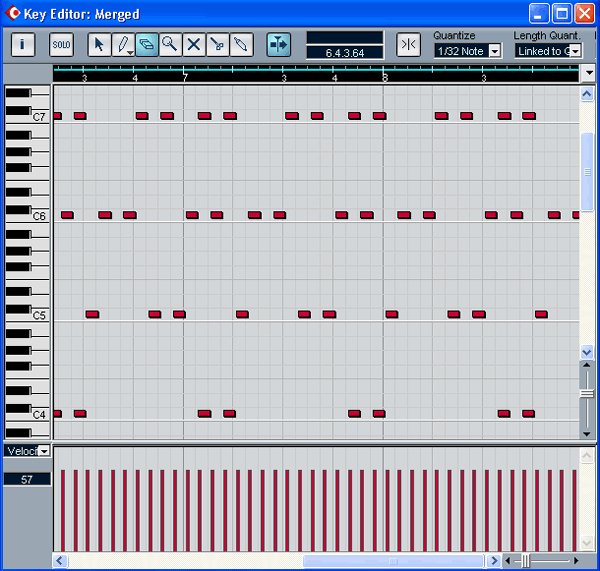The width and height of the screenshot is (600, 571).
Task: Open the Quantize 1/32 Note dropdown
Action: [494, 51]
